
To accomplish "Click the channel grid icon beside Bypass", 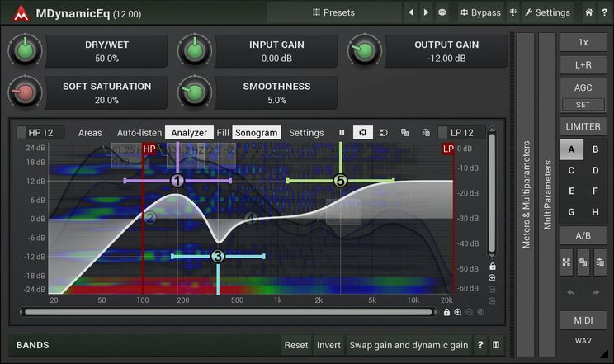I will pos(513,12).
